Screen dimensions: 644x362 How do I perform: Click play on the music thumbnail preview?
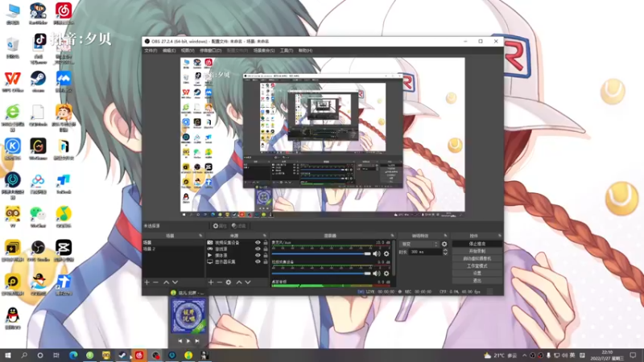[188, 341]
